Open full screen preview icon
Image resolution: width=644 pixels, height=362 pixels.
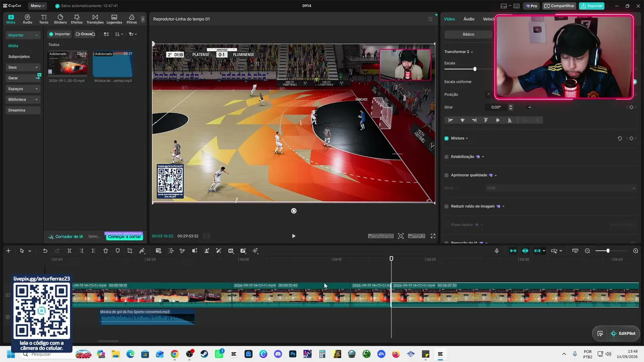point(433,236)
